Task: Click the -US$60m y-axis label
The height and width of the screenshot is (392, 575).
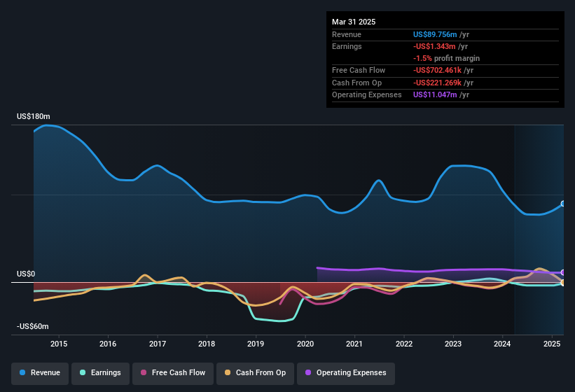Action: click(33, 326)
